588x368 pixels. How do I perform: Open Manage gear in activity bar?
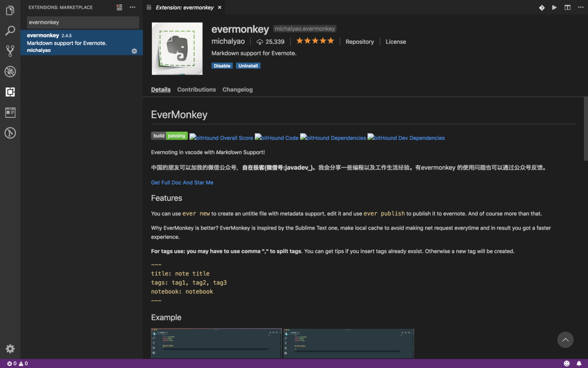pos(10,349)
